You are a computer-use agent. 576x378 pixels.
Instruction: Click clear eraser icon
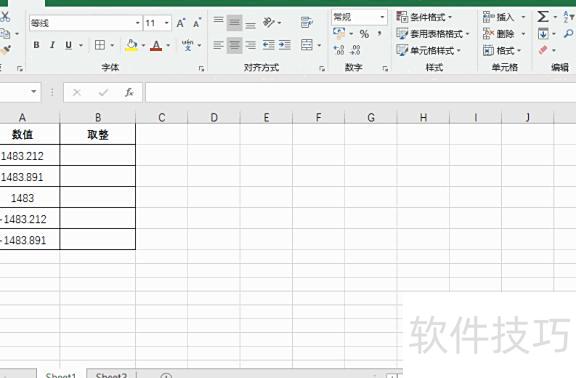click(x=543, y=50)
